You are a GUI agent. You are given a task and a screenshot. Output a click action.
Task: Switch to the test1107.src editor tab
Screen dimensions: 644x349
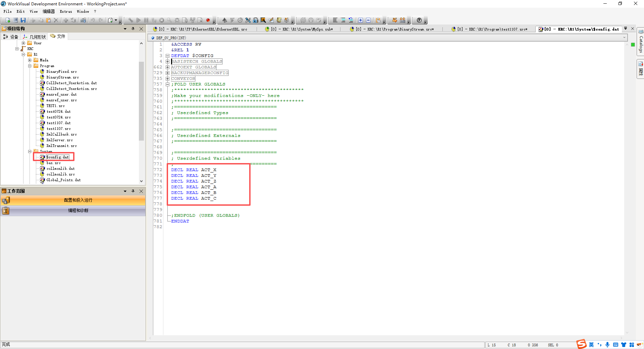[489, 29]
